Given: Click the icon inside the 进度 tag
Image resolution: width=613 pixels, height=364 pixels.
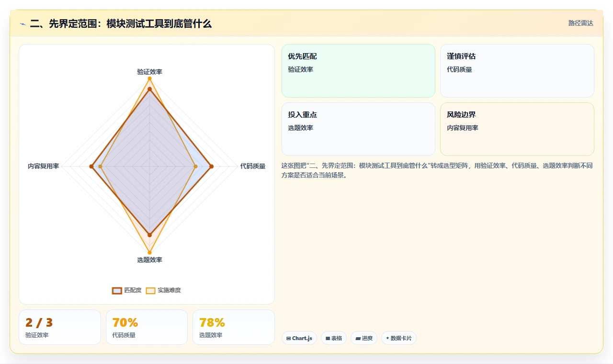Looking at the screenshot, I should tap(358, 338).
